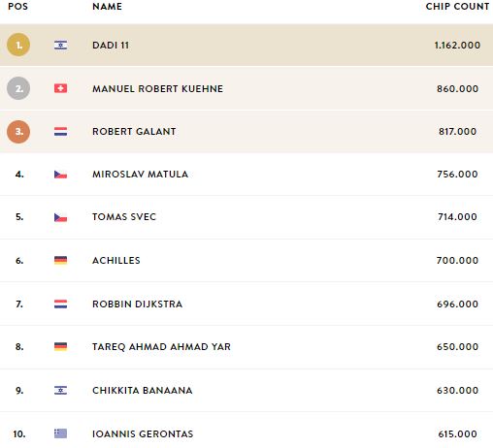This screenshot has height=448, width=493.
Task: Click the NAME column header
Action: [x=107, y=7]
